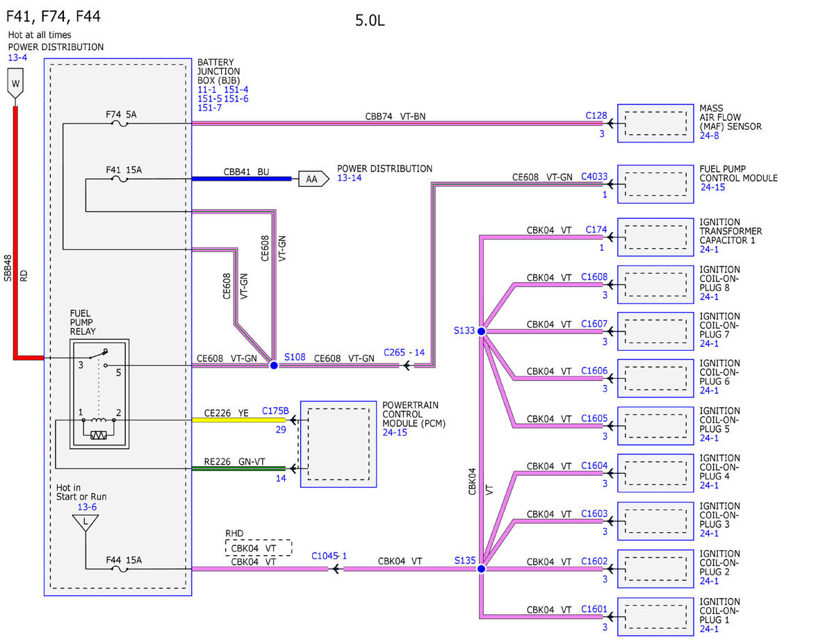The width and height of the screenshot is (834, 644).
Task: Open connector C128 link
Action: pos(597,116)
